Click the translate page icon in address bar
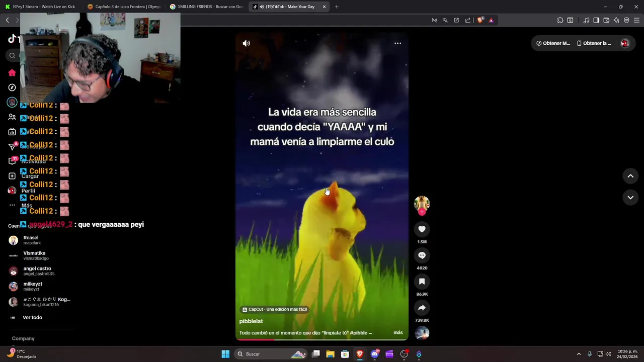 (x=445, y=20)
